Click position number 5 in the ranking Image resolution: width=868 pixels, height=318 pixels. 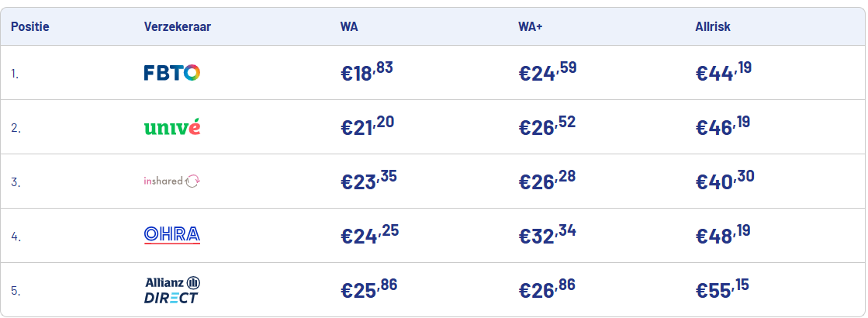coord(15,291)
